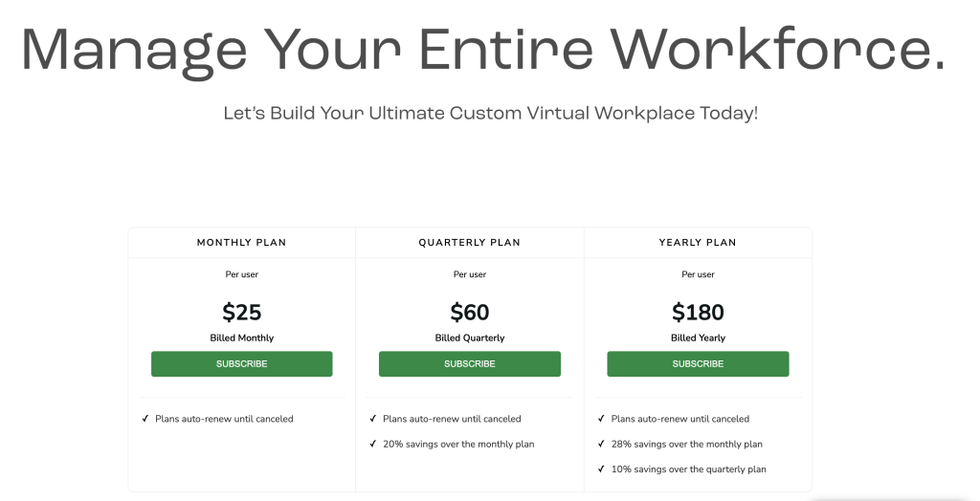Select the Quarterly Plan column header
The image size is (980, 501).
tap(469, 243)
